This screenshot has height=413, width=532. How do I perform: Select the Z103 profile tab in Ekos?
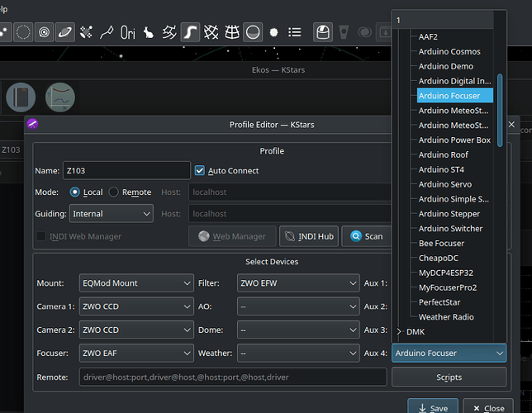pyautogui.click(x=11, y=150)
